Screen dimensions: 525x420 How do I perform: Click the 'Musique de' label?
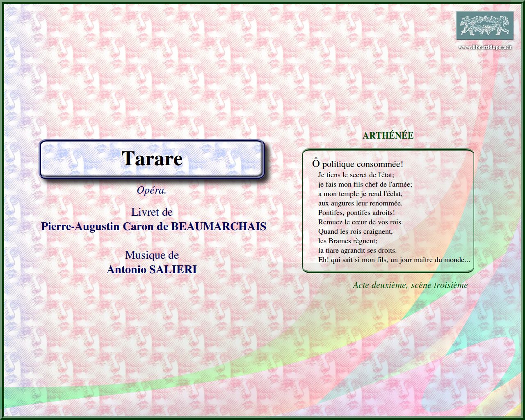coord(152,255)
